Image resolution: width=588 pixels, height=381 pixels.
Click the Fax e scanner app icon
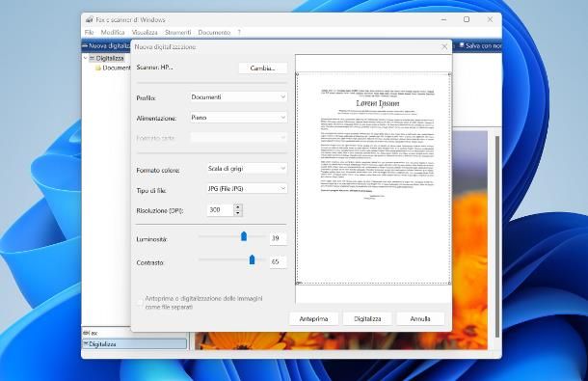(90, 19)
